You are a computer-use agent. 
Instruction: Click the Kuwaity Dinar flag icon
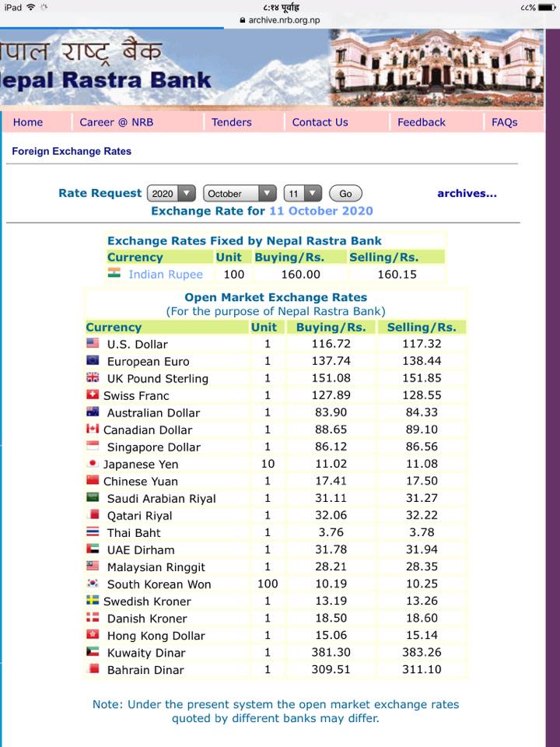[x=93, y=651]
